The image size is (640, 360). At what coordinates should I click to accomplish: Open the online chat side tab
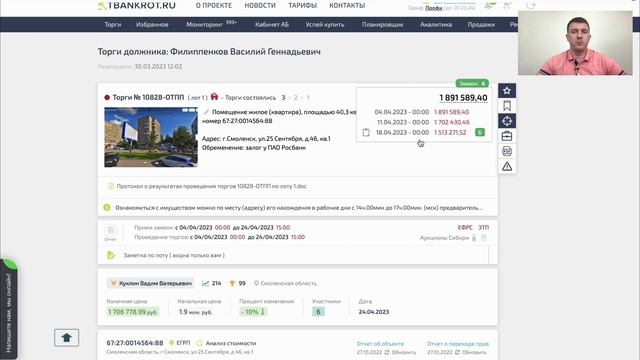click(x=9, y=309)
